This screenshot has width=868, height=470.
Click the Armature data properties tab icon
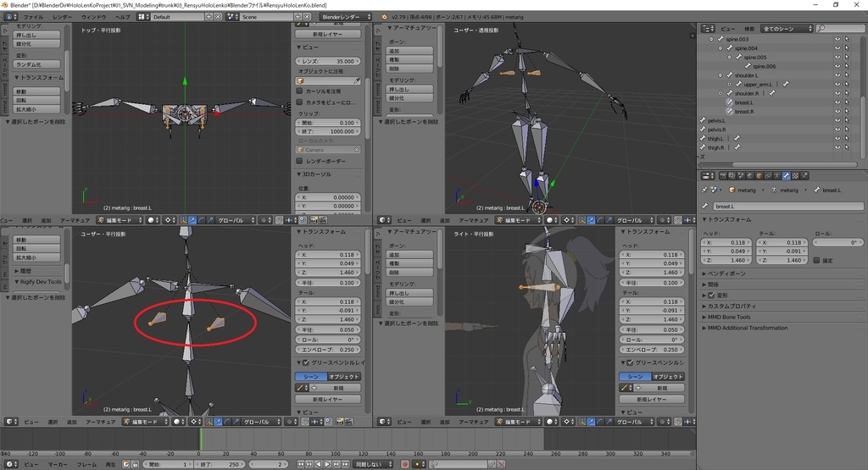(x=777, y=176)
